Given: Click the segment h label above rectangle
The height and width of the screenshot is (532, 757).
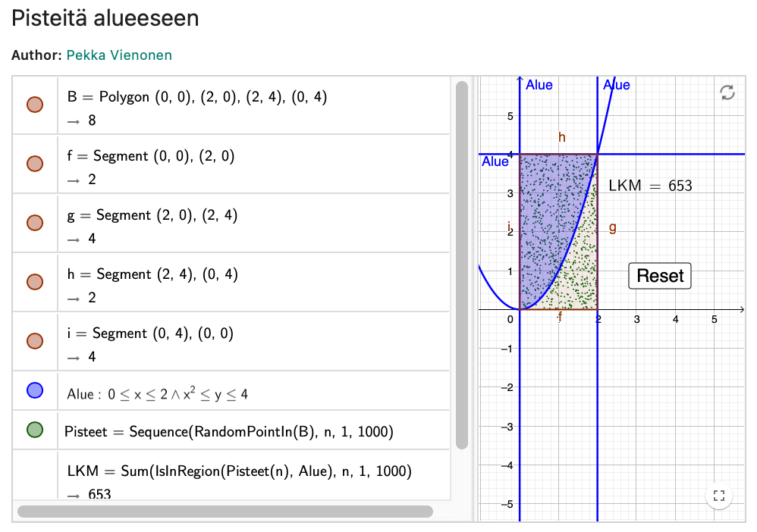Looking at the screenshot, I should click(x=562, y=137).
